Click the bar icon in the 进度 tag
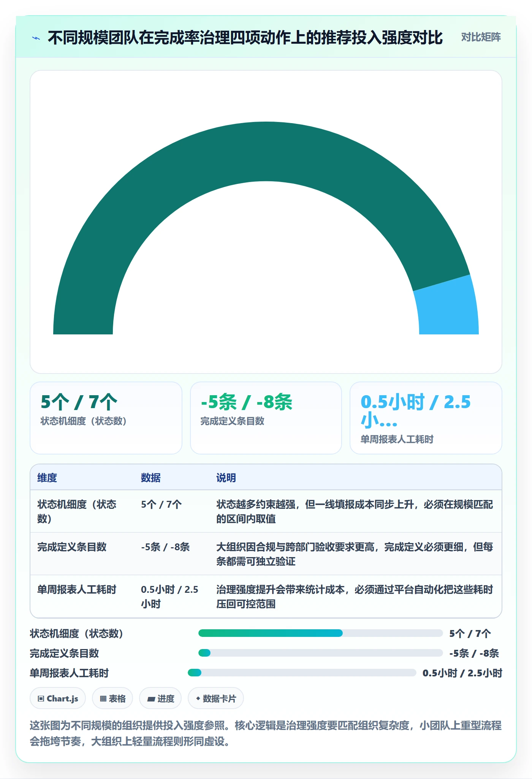 pyautogui.click(x=151, y=699)
